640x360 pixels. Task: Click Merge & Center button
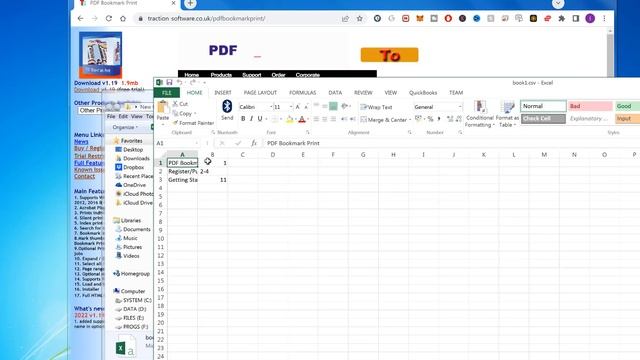pyautogui.click(x=384, y=120)
